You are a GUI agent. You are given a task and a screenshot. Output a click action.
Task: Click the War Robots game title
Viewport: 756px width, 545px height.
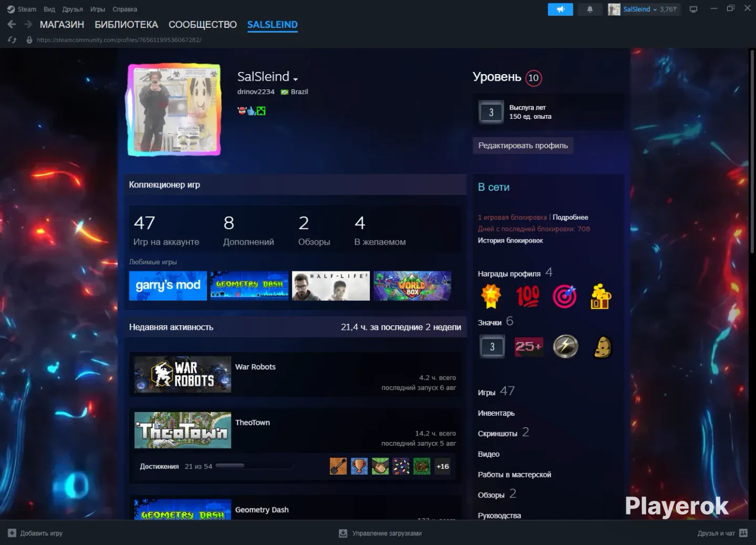[x=255, y=367]
